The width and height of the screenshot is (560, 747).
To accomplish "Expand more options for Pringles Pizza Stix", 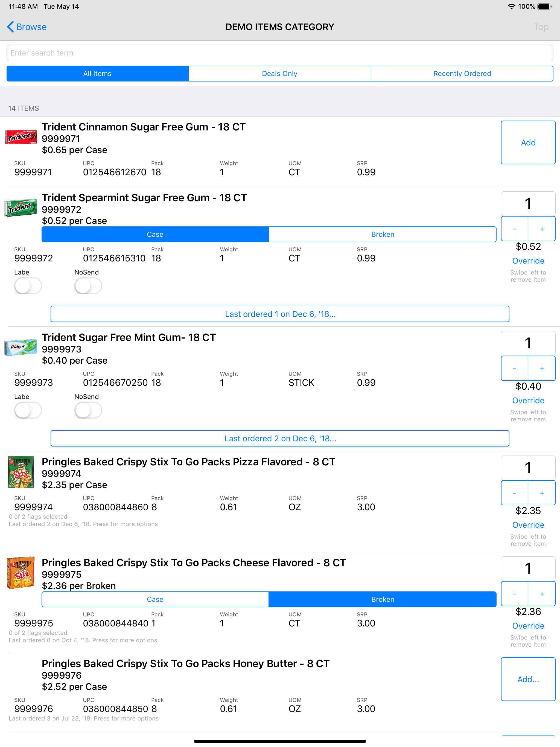I will coord(83,524).
